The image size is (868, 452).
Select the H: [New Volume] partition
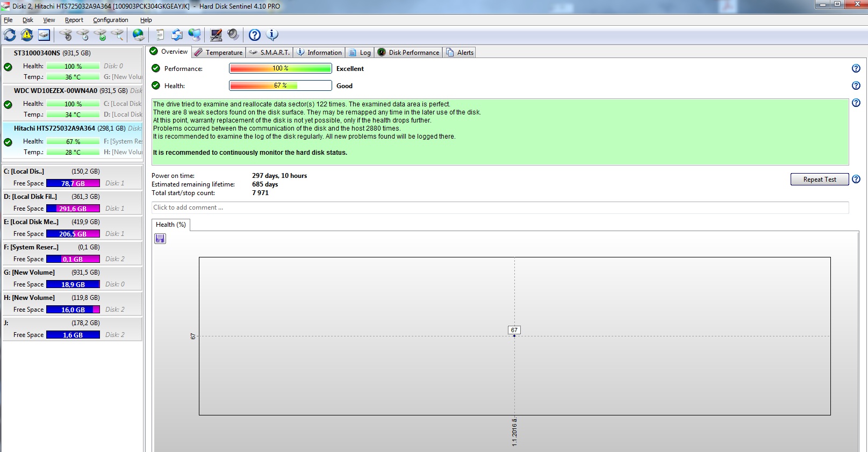tap(73, 304)
